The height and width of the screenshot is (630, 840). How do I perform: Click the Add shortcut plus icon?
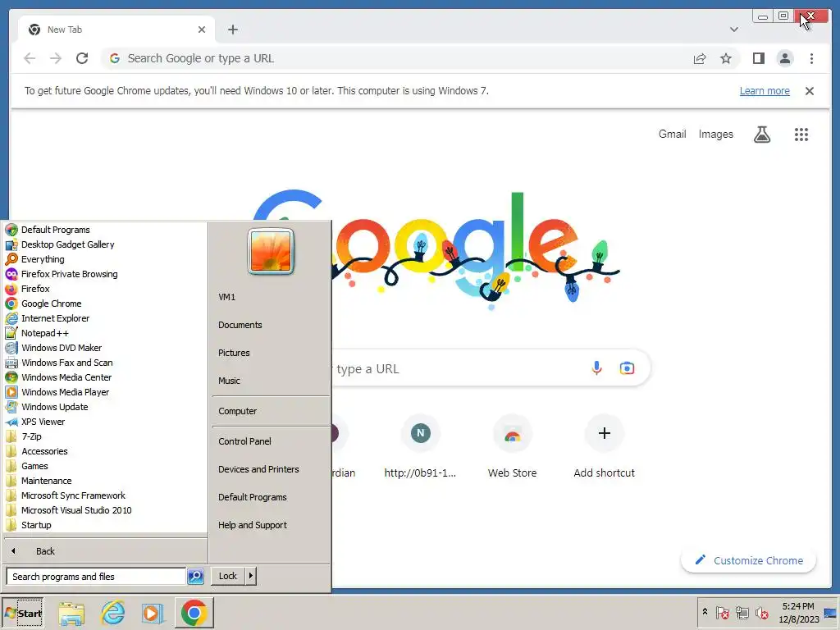[x=605, y=433]
